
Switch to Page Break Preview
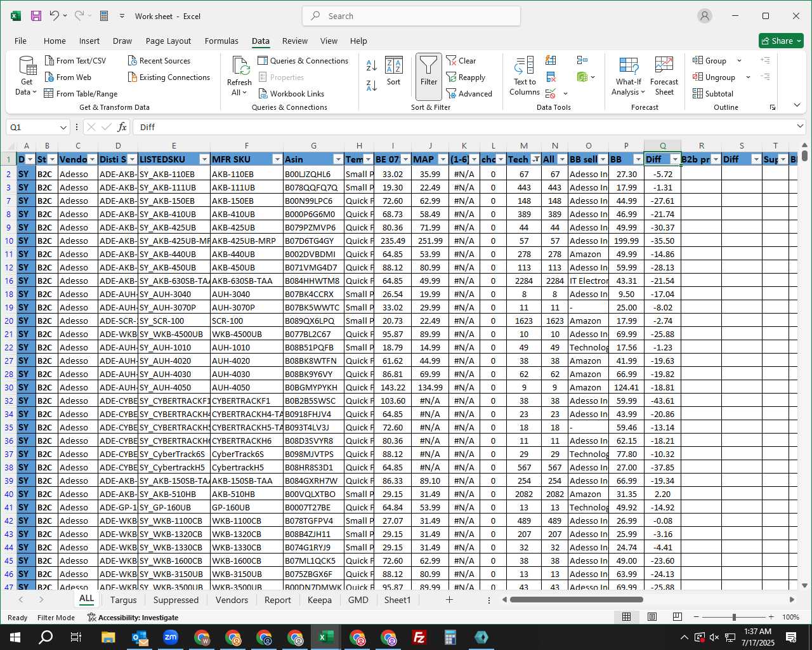[x=677, y=617]
